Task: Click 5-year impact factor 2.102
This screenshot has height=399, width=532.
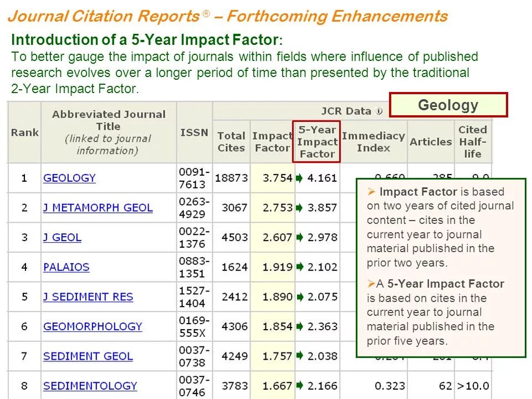Action: (x=322, y=267)
